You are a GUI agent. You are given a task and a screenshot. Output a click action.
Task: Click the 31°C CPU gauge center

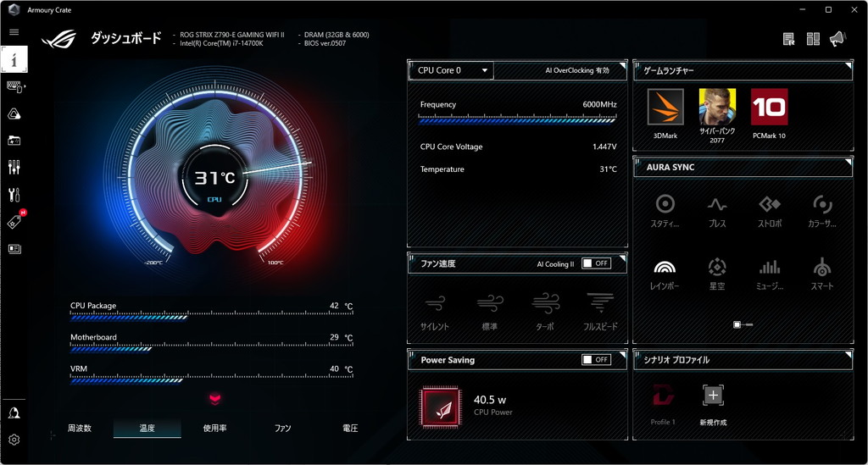[214, 178]
